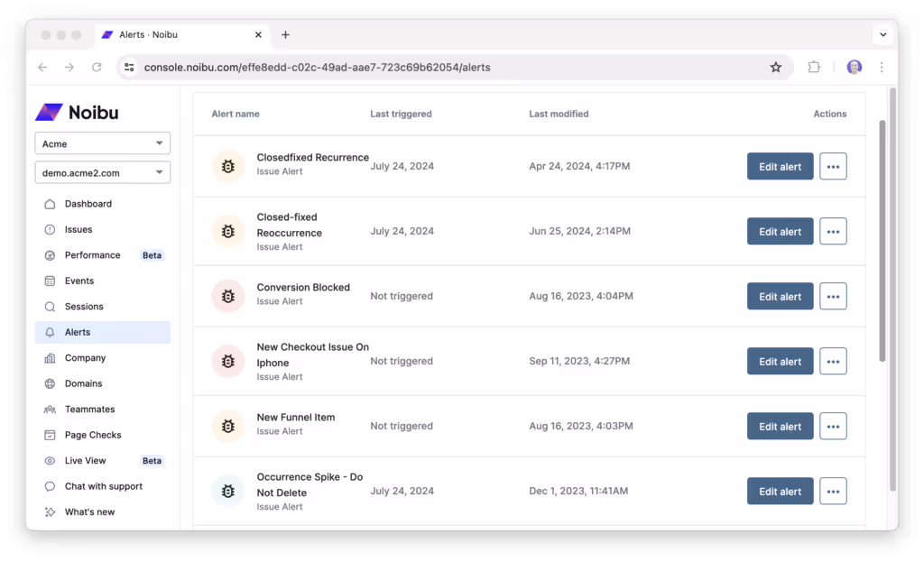Image resolution: width=924 pixels, height=562 pixels.
Task: Click the Last modified column header
Action: pos(559,114)
